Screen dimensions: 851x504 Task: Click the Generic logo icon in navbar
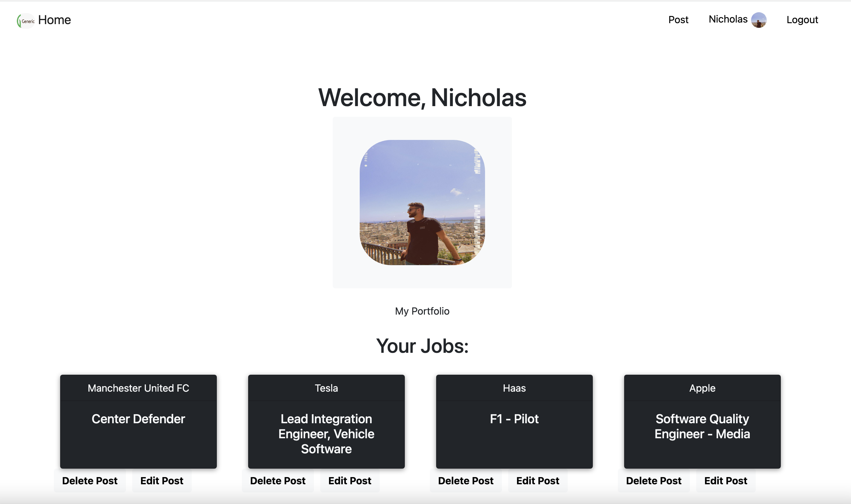tap(26, 21)
